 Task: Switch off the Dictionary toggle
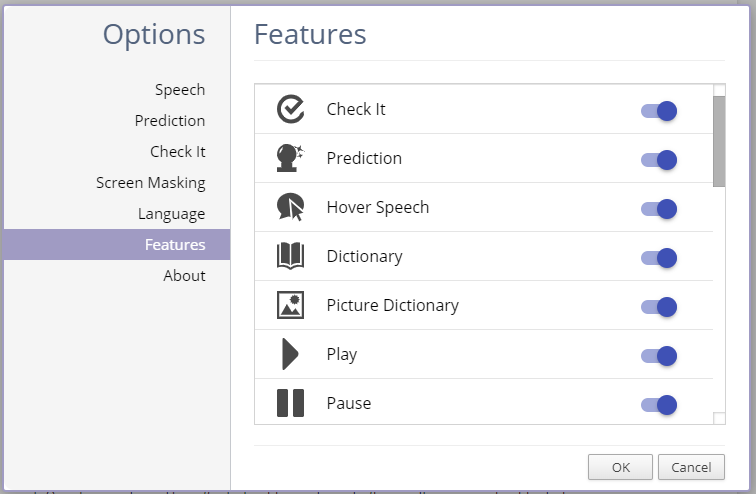pos(659,257)
